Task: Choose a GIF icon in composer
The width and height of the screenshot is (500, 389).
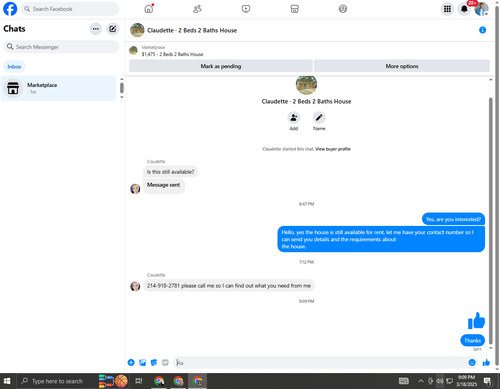Action: (165, 362)
